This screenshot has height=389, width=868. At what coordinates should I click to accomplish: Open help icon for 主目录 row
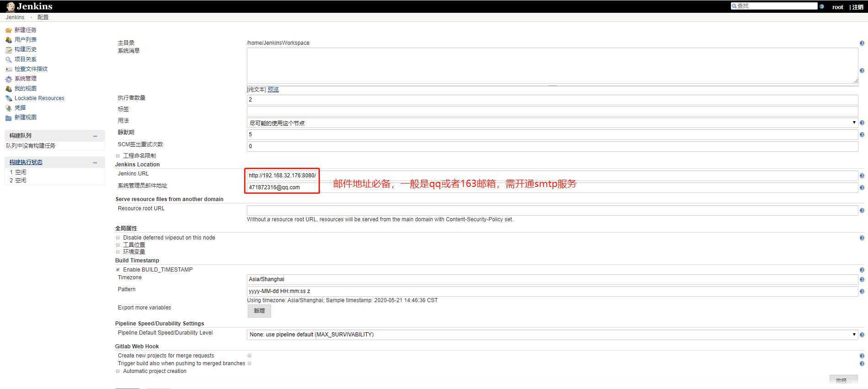coord(862,43)
